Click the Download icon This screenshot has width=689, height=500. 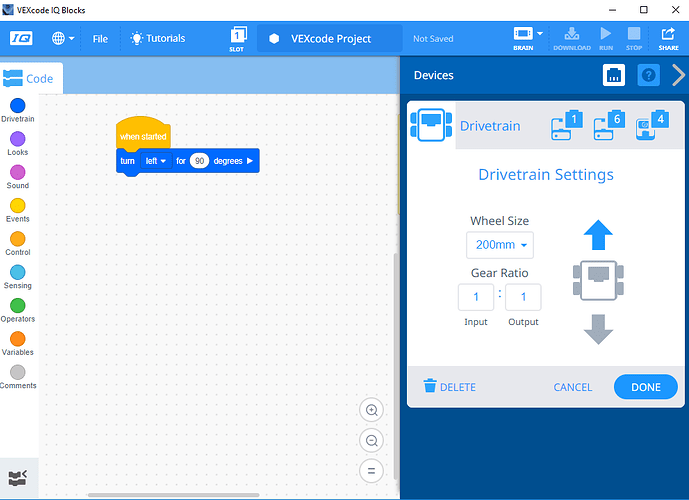point(572,38)
